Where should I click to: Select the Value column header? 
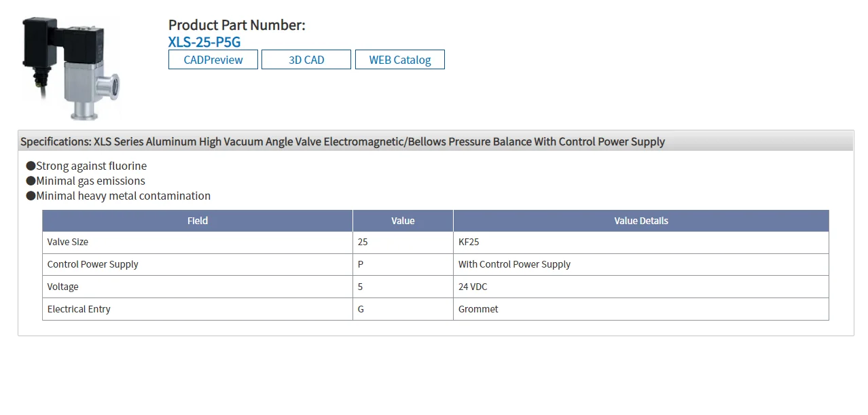403,221
